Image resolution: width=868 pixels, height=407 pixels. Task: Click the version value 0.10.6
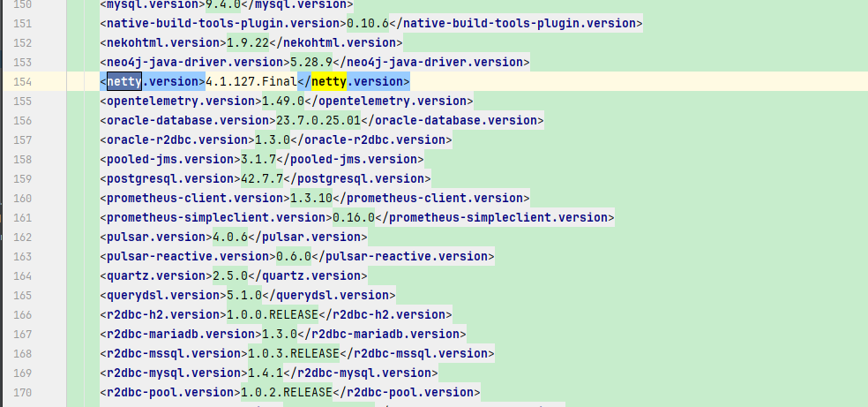[368, 23]
